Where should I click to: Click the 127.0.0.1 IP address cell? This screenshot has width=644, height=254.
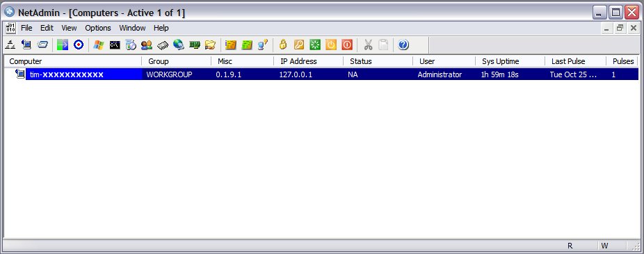296,74
